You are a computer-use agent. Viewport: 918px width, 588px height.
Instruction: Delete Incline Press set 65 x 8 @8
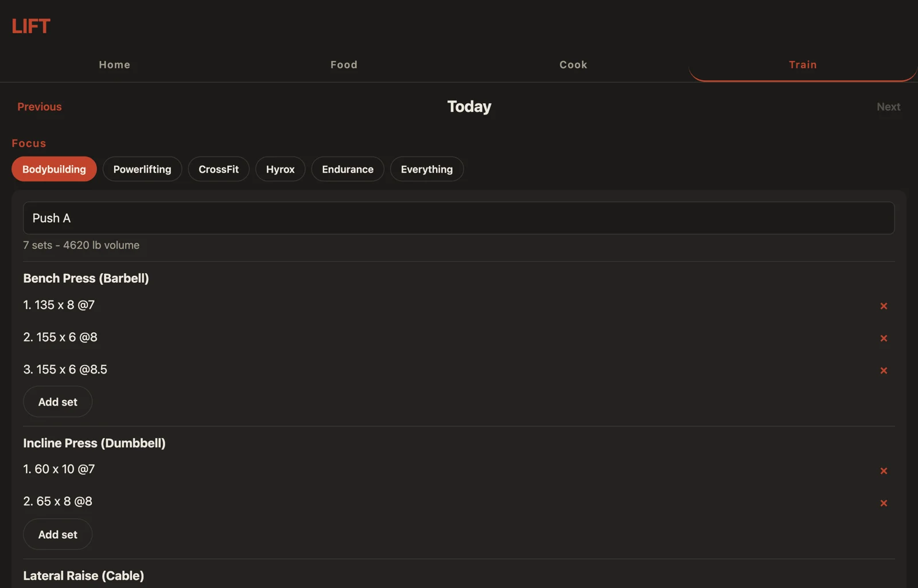pos(884,503)
